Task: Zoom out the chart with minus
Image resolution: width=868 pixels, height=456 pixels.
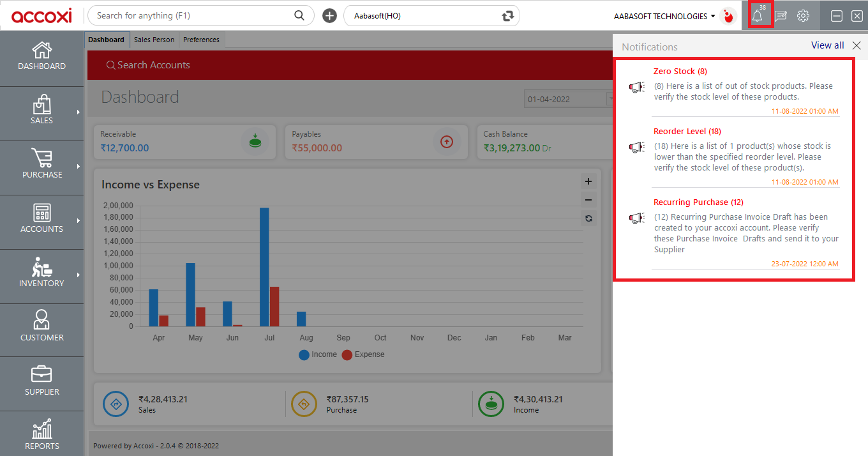Action: pos(588,200)
